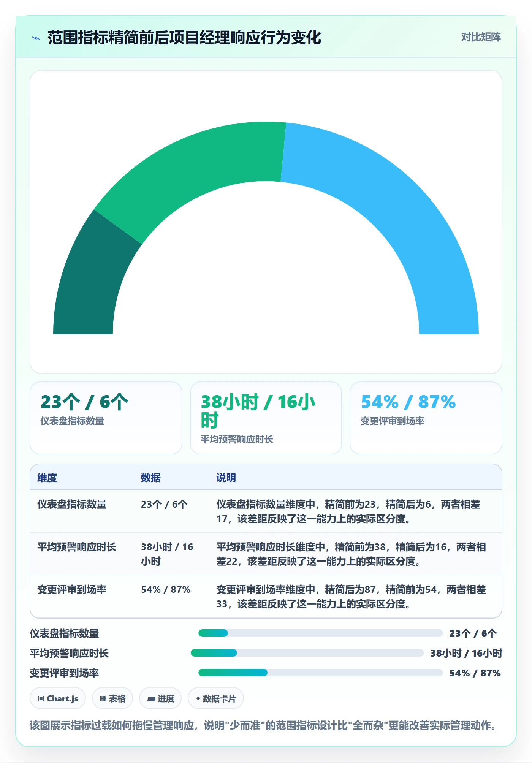The width and height of the screenshot is (532, 763).
Task: Click the 变更评审到场率 progress bar
Action: pyautogui.click(x=320, y=673)
